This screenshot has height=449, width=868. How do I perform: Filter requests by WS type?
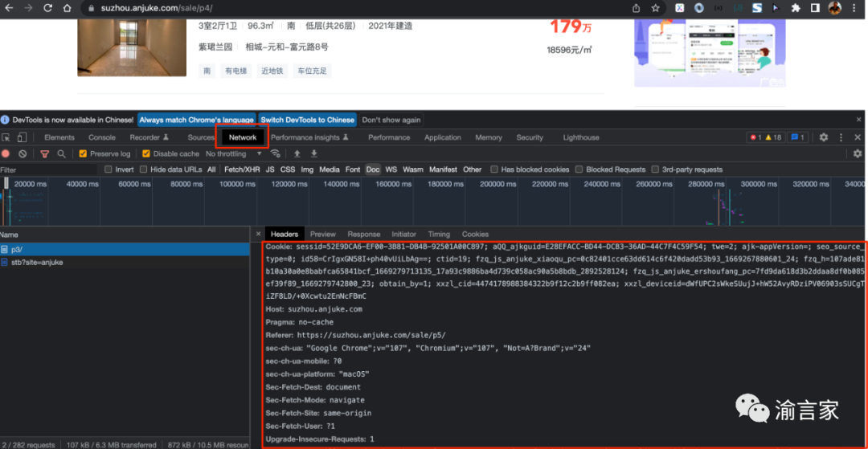(391, 169)
